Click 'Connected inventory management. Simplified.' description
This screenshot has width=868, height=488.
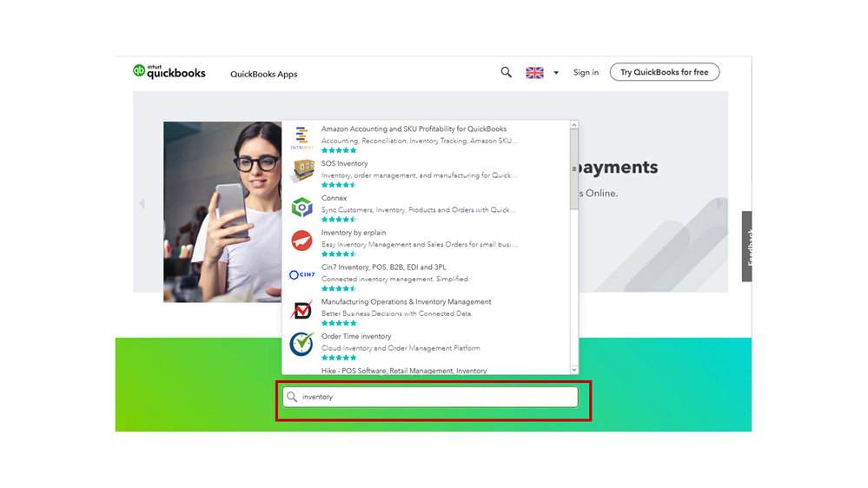pyautogui.click(x=394, y=280)
